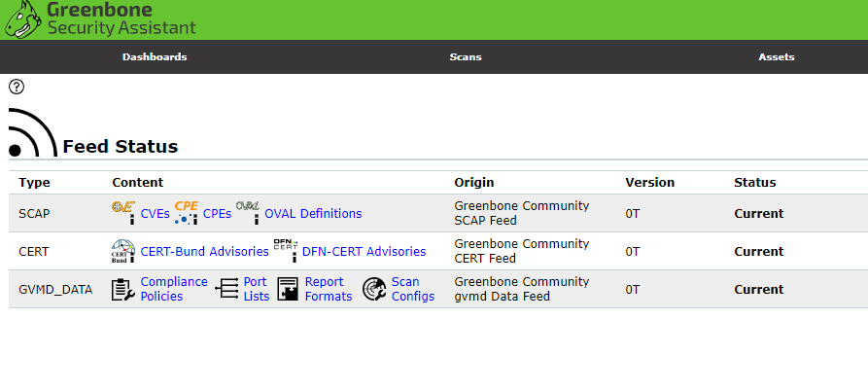Open the CVEs link
This screenshot has height=391, width=868.
(155, 214)
